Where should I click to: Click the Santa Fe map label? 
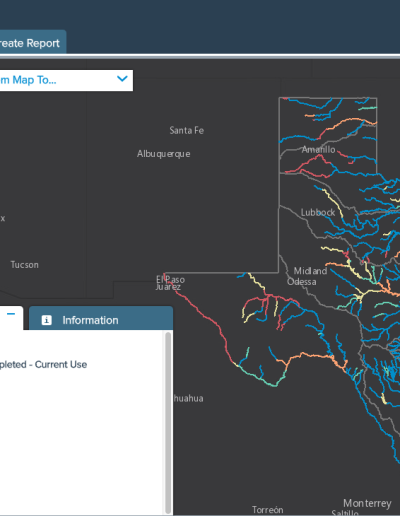186,130
